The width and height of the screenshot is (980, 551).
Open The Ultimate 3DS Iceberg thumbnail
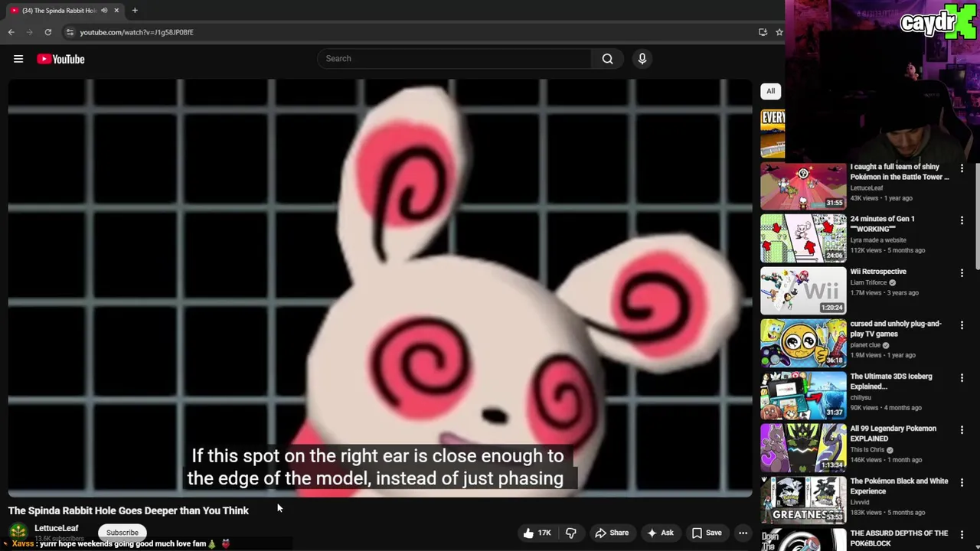click(803, 396)
